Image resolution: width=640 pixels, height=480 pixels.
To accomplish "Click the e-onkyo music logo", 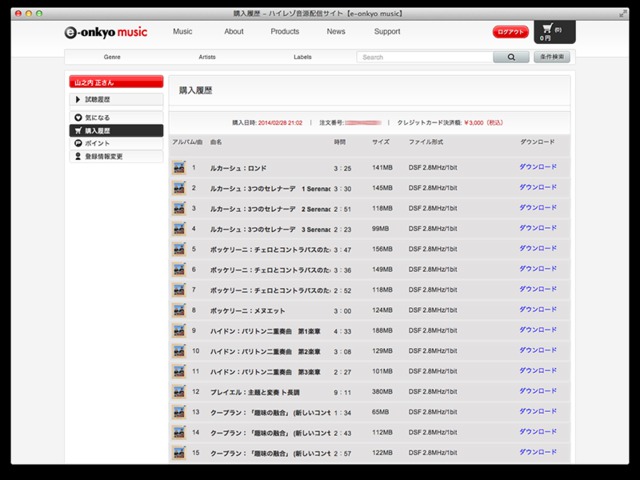I will coord(105,32).
